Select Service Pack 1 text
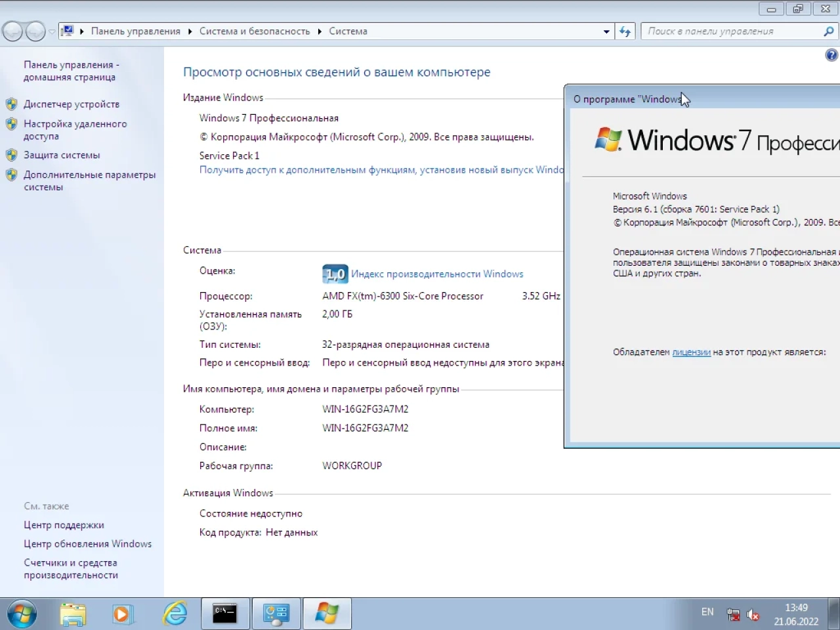 click(x=229, y=156)
